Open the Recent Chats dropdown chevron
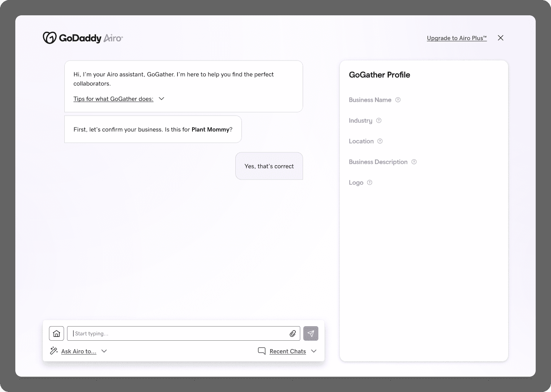Viewport: 551px width, 392px height. tap(314, 351)
